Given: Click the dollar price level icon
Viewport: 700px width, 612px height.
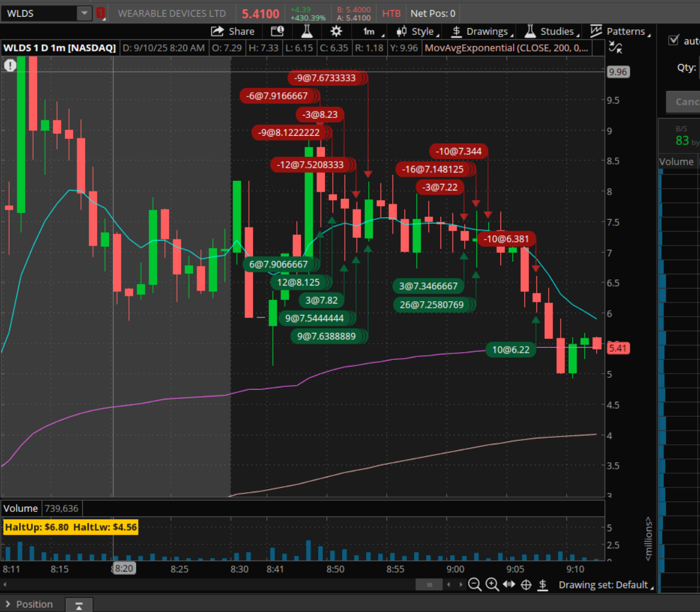Looking at the screenshot, I should 543,584.
